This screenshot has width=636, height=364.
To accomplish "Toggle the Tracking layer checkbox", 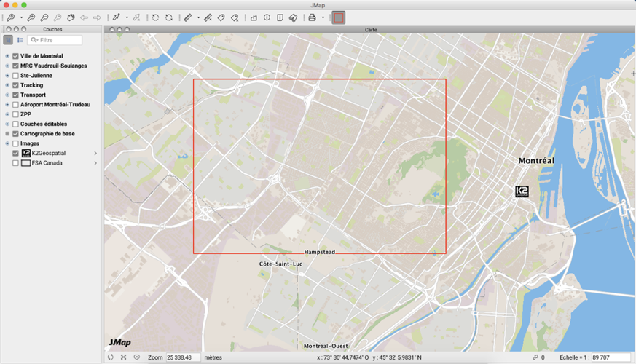I will [15, 85].
